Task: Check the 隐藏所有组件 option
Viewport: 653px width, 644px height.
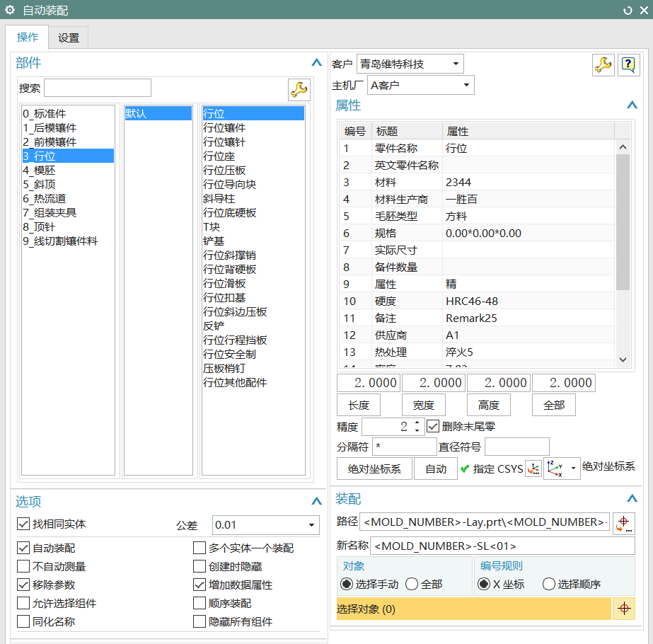Action: pyautogui.click(x=200, y=621)
